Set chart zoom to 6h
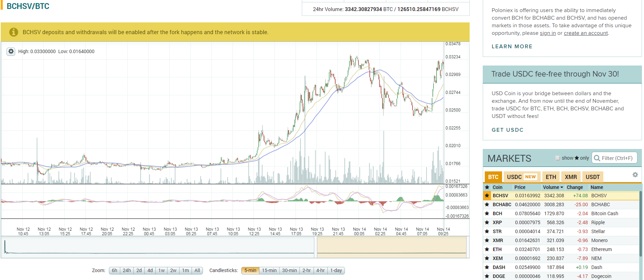The width and height of the screenshot is (644, 280). 114,270
